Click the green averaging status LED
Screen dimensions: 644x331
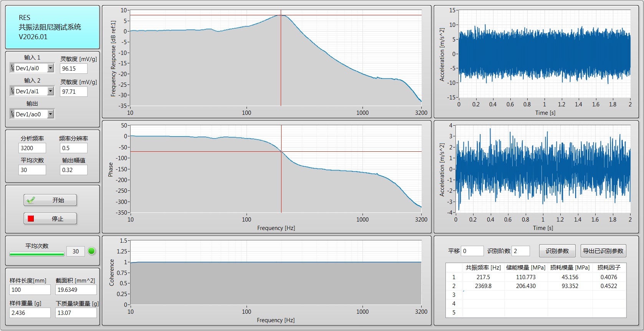tap(91, 251)
